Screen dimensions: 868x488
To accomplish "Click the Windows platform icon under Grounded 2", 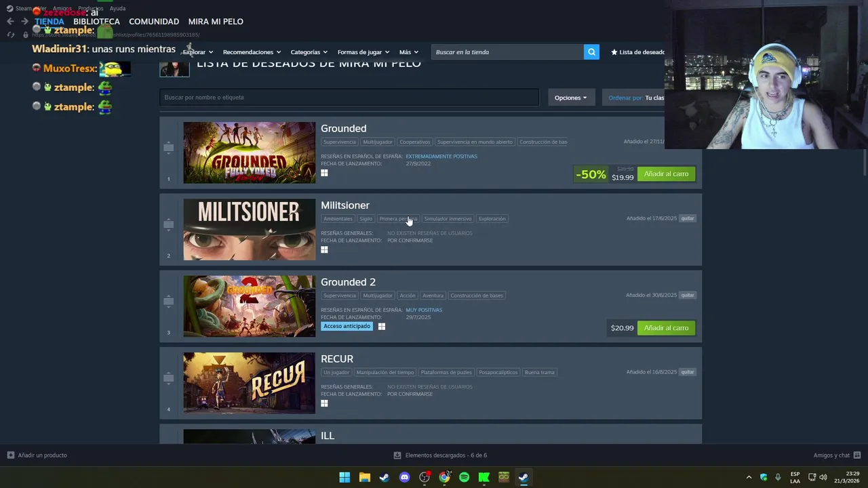I will tap(382, 327).
